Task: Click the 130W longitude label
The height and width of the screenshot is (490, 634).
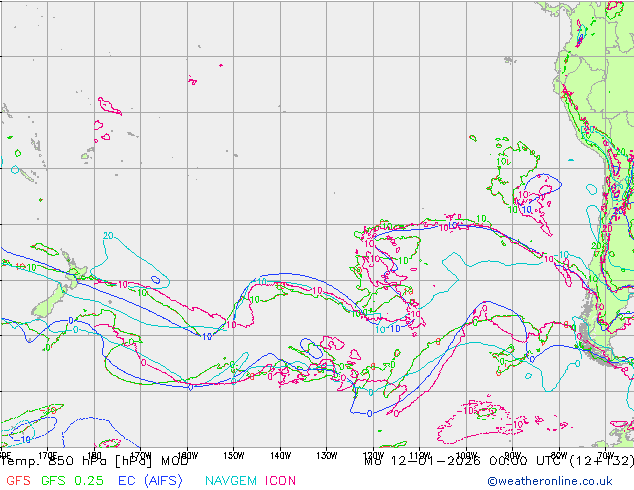Action: [x=327, y=456]
